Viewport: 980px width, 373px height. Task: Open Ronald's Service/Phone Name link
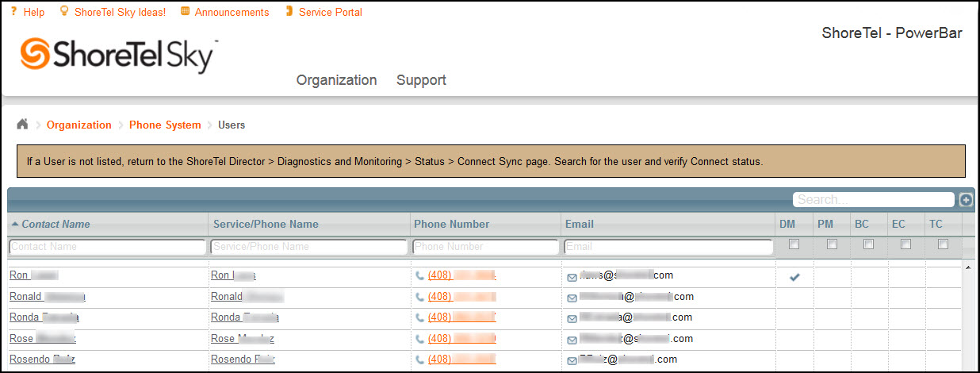[247, 296]
